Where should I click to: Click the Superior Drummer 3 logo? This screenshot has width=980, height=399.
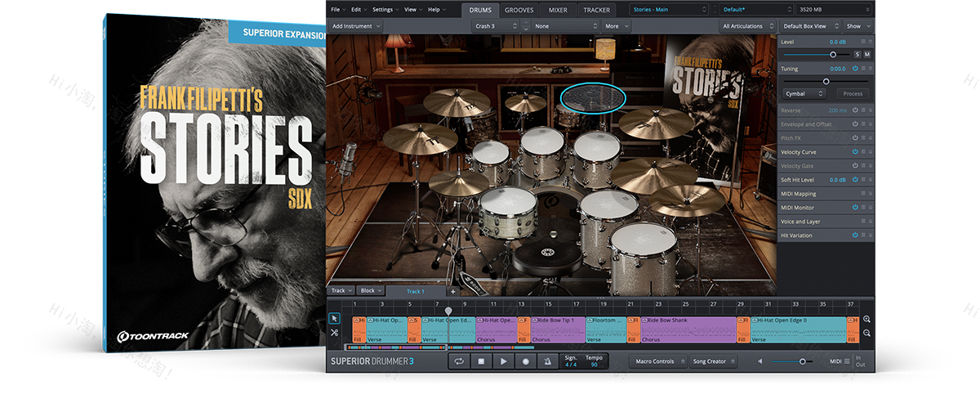point(372,361)
